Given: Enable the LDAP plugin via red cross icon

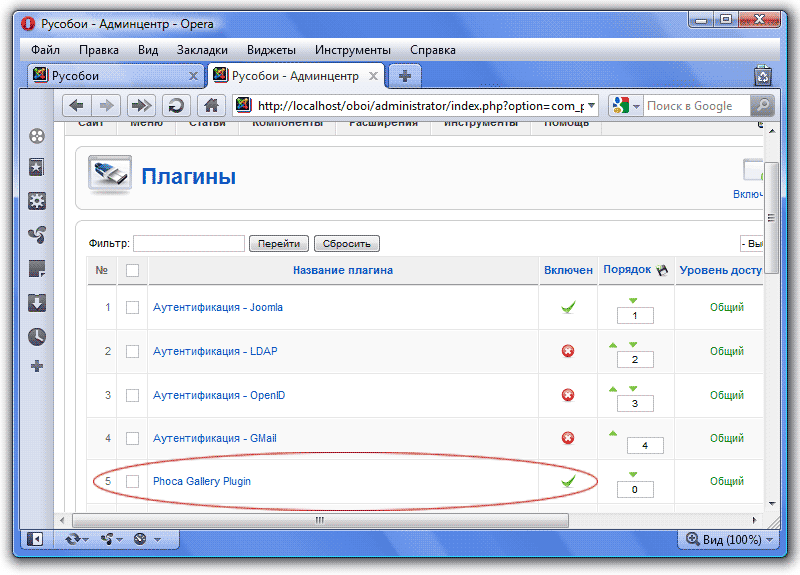Looking at the screenshot, I should tap(568, 351).
